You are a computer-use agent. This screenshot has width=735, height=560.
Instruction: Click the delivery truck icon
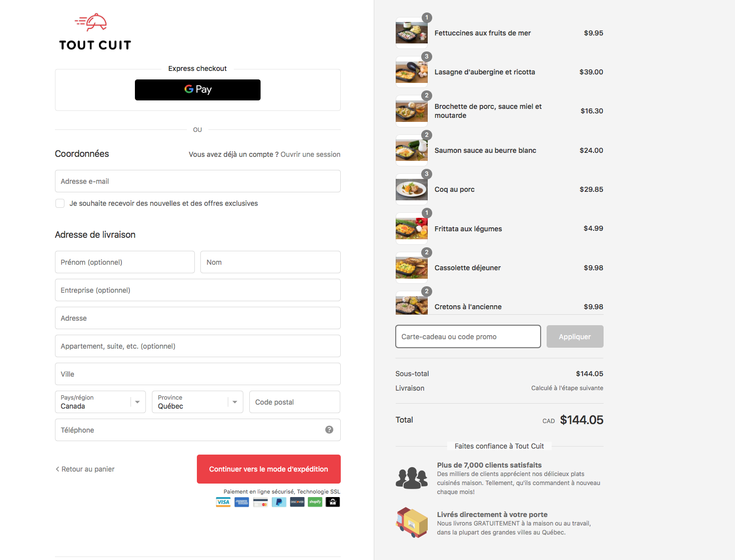(412, 523)
